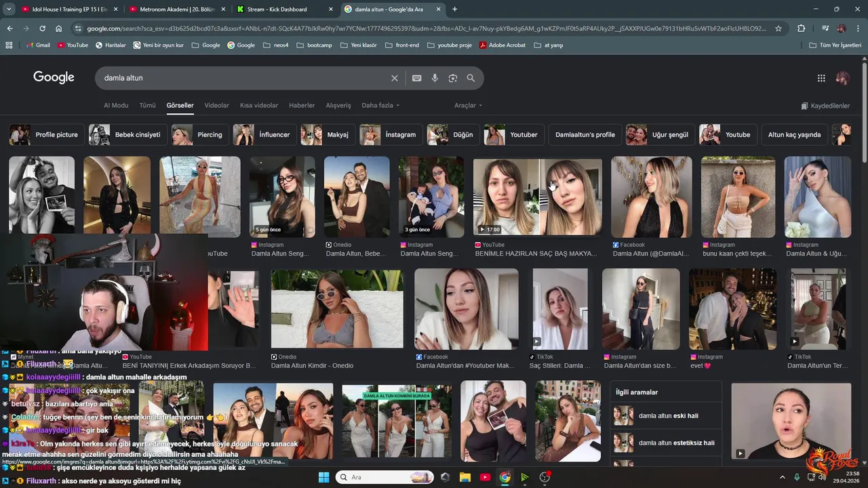Open the bootcamp bookmark folder

click(314, 45)
